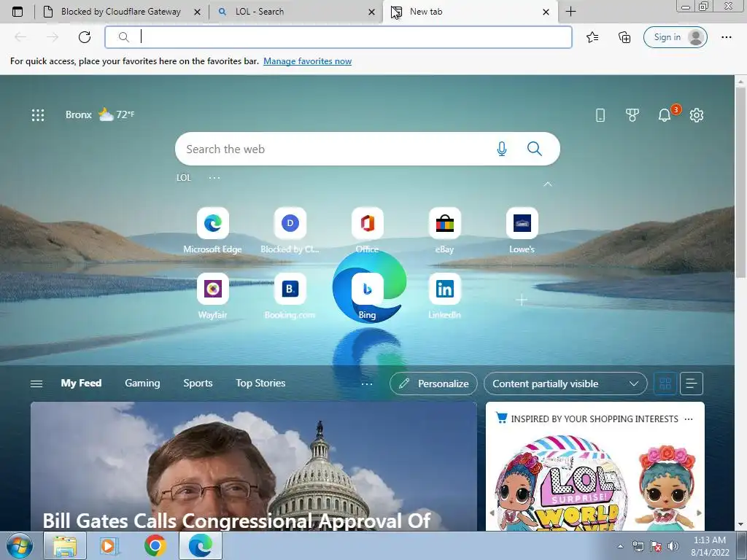Click the page vertical scrollbar thumb
Image resolution: width=747 pixels, height=560 pixels.
coord(740,183)
